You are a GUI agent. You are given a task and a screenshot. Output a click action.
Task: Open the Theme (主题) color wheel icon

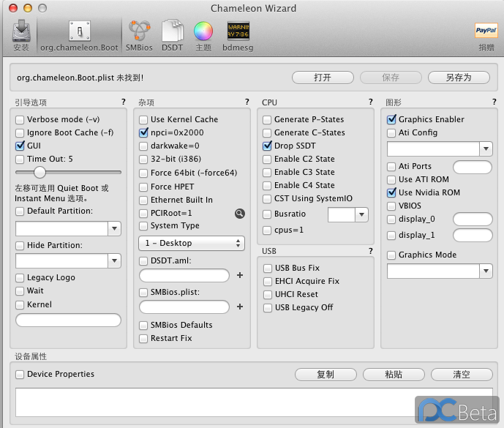click(x=203, y=31)
